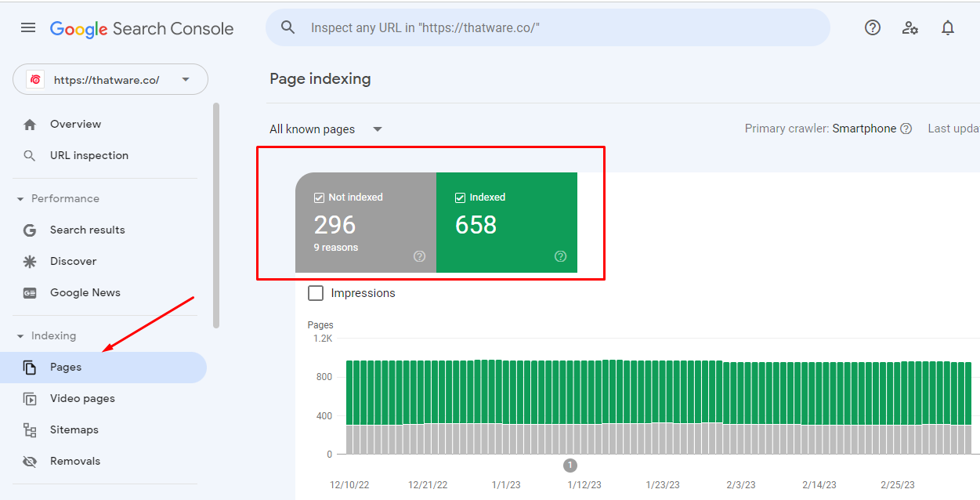
Task: Open help icon beside Primary crawler Smartphone
Action: (906, 129)
